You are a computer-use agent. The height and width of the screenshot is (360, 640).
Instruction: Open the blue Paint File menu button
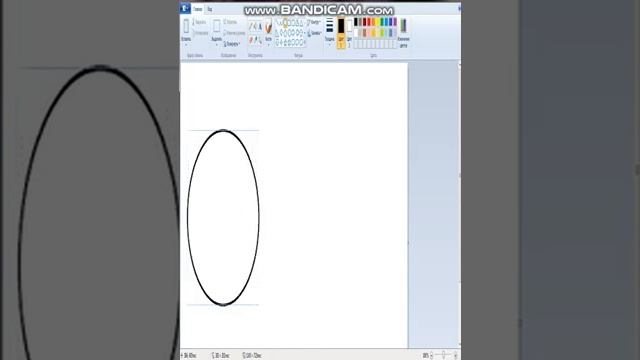[185, 8]
